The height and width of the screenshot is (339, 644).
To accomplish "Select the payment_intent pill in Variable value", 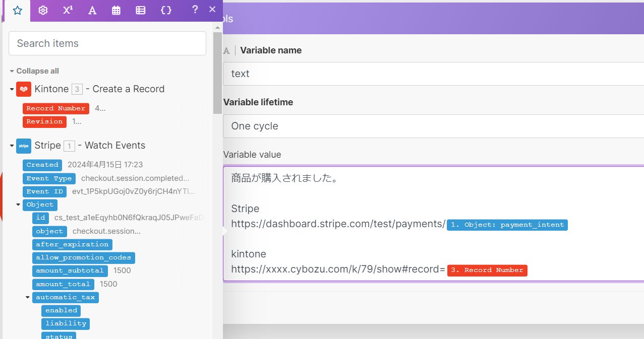I will pyautogui.click(x=507, y=225).
